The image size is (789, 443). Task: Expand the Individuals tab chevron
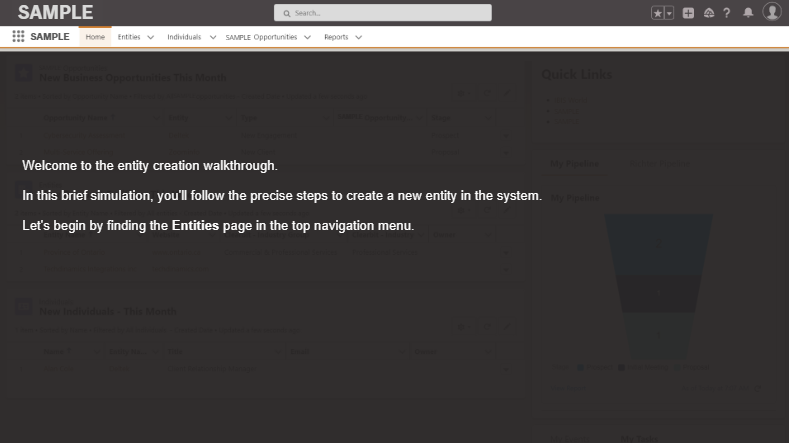(x=213, y=37)
